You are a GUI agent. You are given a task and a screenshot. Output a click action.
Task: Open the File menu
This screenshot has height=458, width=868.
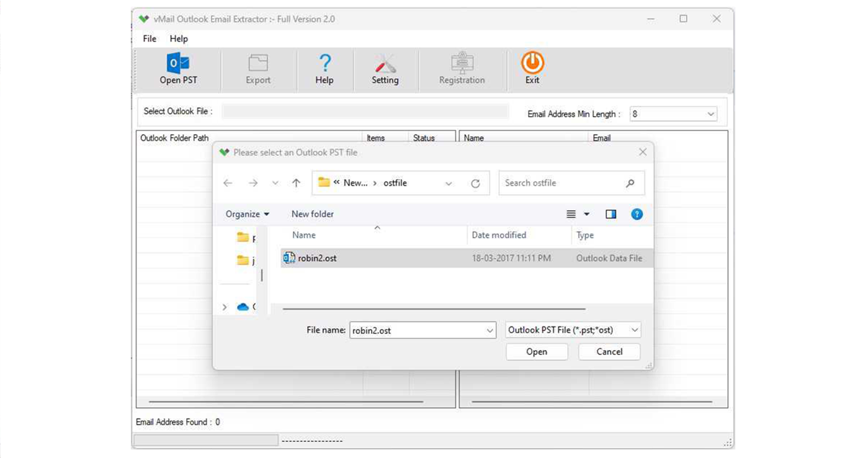[x=150, y=38]
